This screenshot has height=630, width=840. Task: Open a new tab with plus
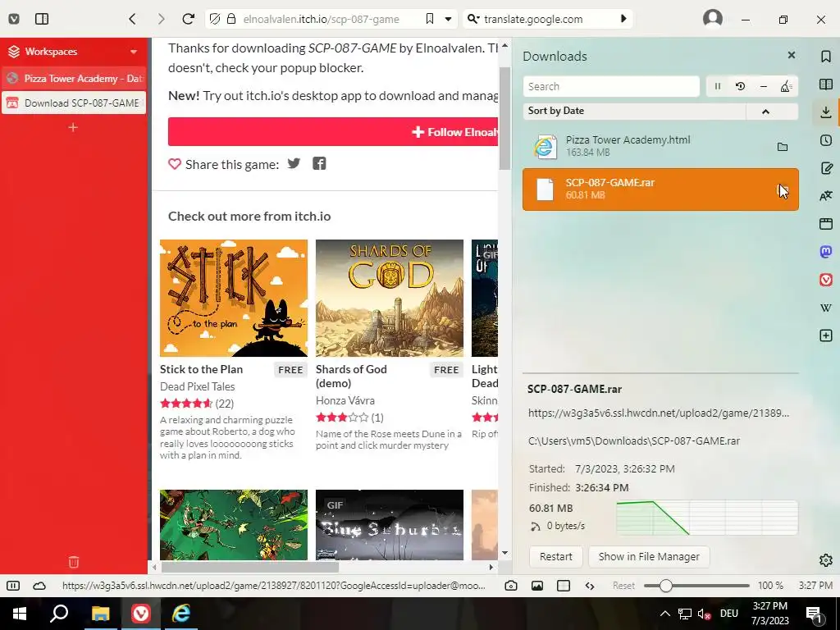tap(73, 127)
